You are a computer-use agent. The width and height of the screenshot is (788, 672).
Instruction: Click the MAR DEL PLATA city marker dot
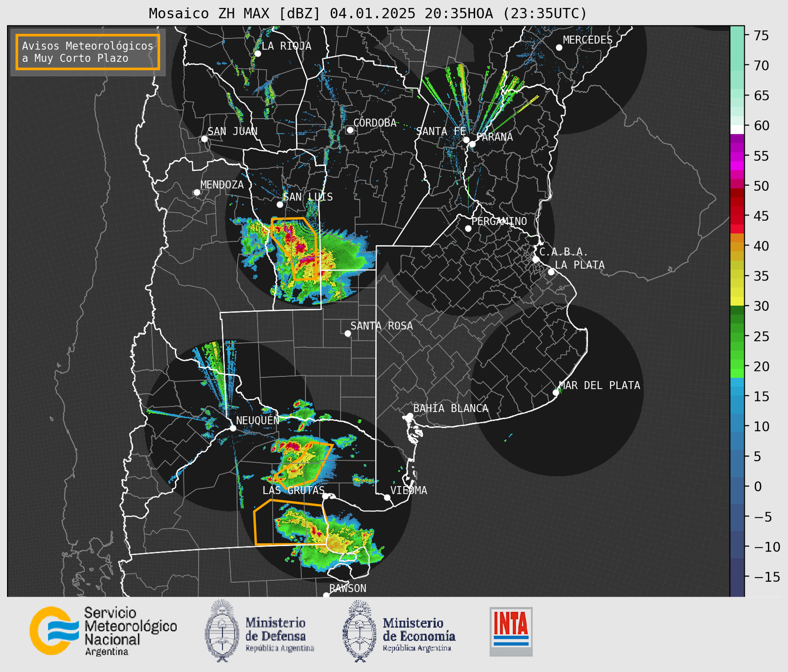(556, 393)
